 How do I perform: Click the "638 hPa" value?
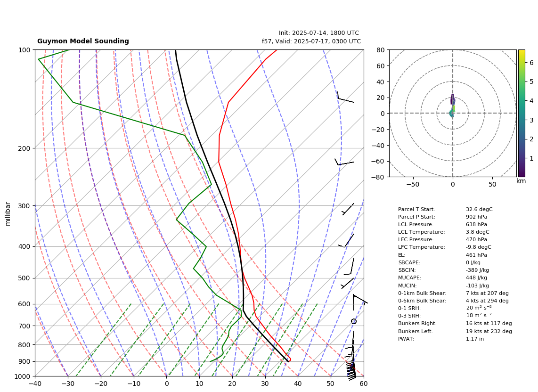(476, 224)
